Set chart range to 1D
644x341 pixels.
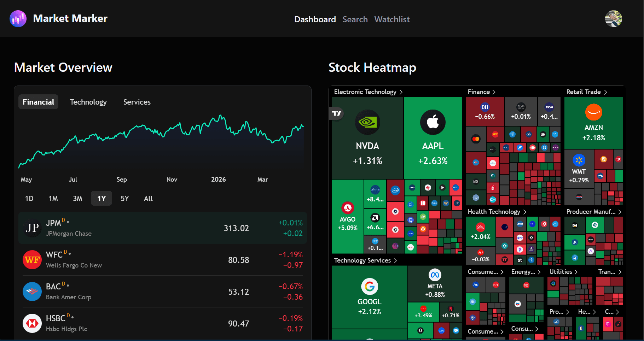[x=29, y=199]
